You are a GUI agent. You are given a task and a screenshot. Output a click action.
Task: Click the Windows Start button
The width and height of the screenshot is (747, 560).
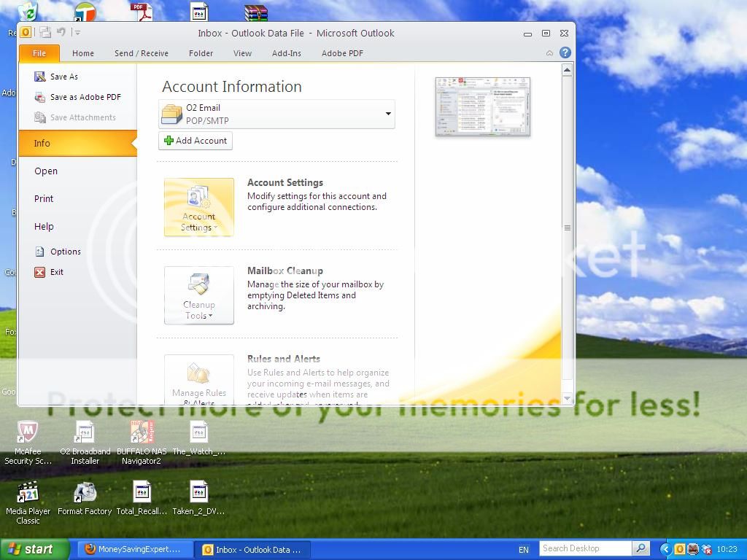pyautogui.click(x=34, y=549)
